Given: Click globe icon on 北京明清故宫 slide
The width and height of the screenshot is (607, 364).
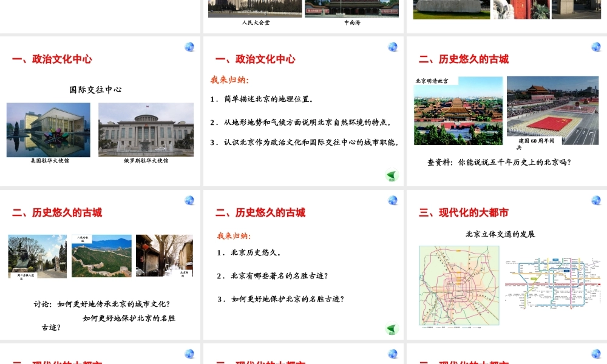Looking at the screenshot, I should point(596,47).
